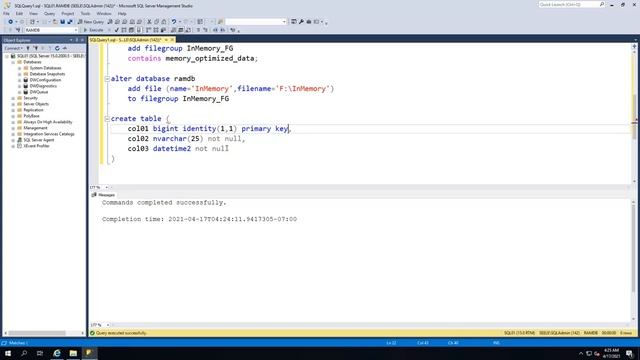640x360 pixels.
Task: Select the Management tree item
Action: (35, 128)
